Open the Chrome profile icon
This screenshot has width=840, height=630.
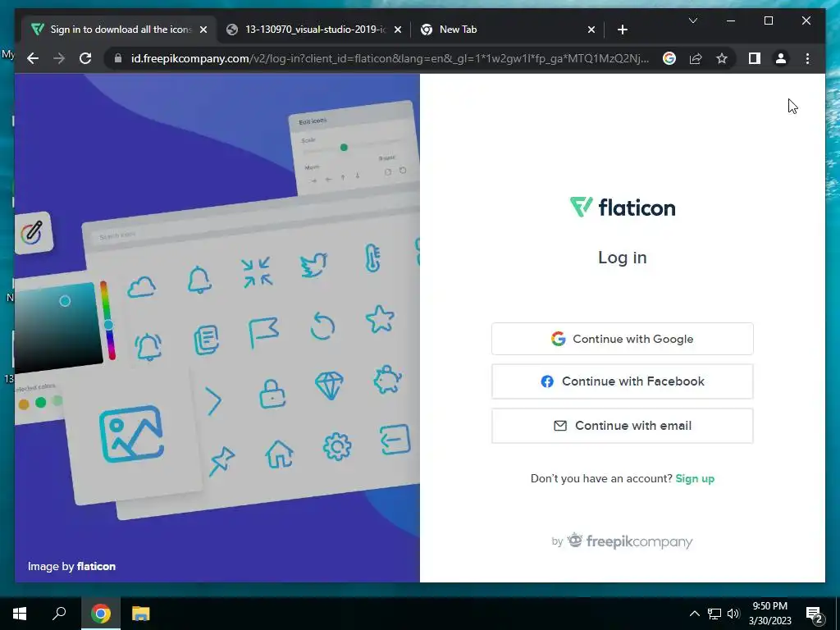781,58
